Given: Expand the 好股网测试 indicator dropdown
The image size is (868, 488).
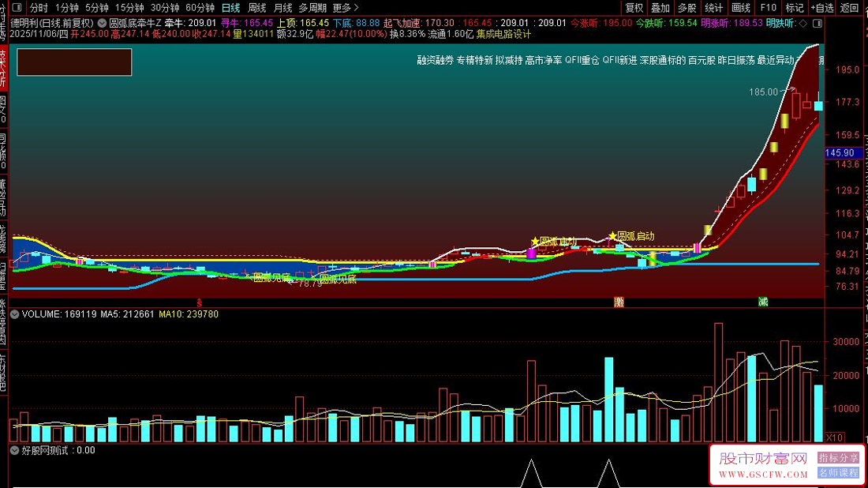Looking at the screenshot, I should coord(15,450).
